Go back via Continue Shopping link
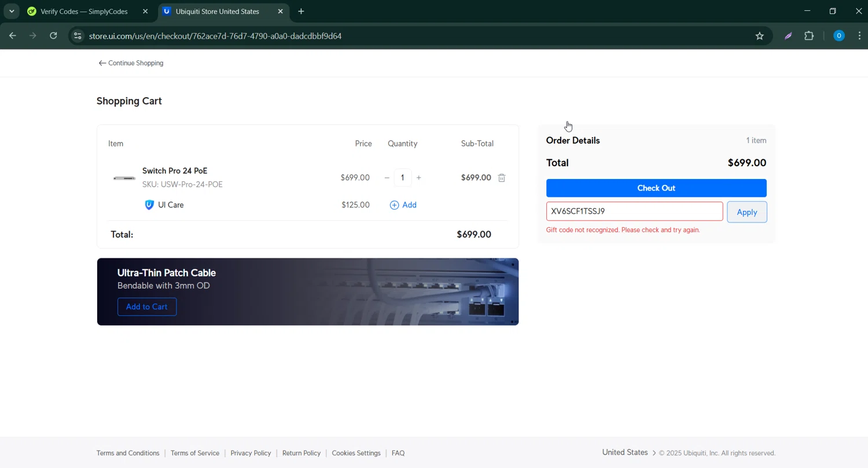The image size is (868, 468). (131, 63)
